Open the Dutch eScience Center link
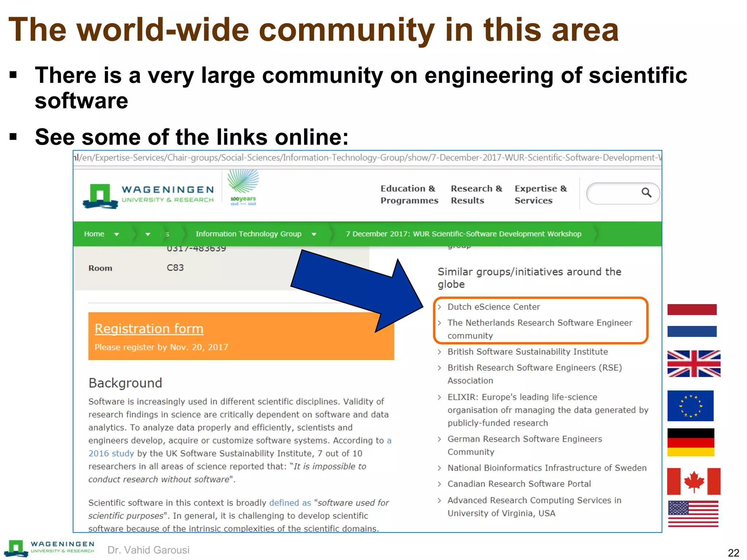747x560 pixels. pyautogui.click(x=493, y=307)
